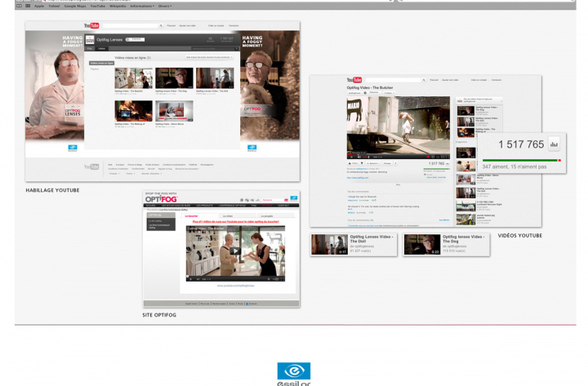Click the statistics bar-chart icon beside 1 517 765

(554, 144)
